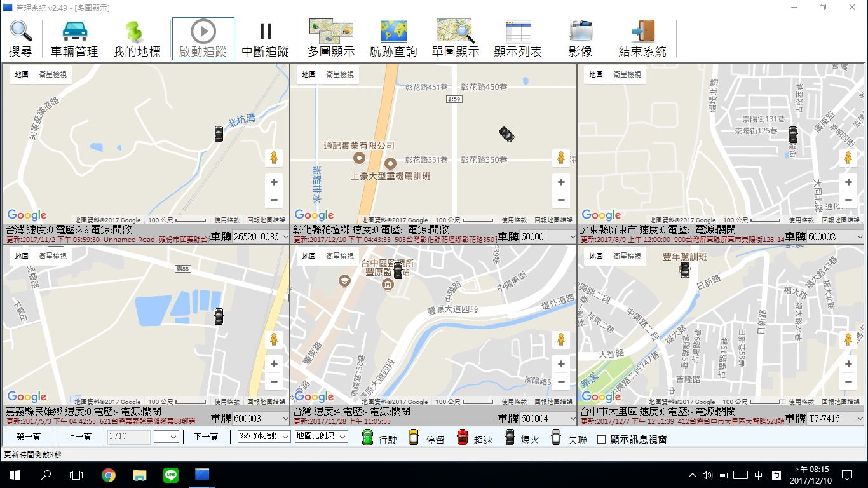Enable 顯示訊息視窗 checkbox
The height and width of the screenshot is (488, 868).
tap(602, 439)
